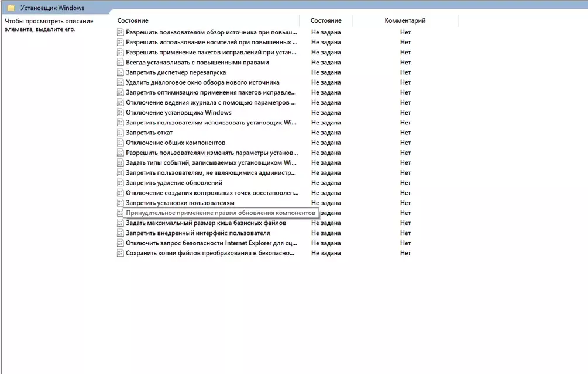Sort by the first Состояние name column header
The height and width of the screenshot is (374, 588).
pos(133,20)
